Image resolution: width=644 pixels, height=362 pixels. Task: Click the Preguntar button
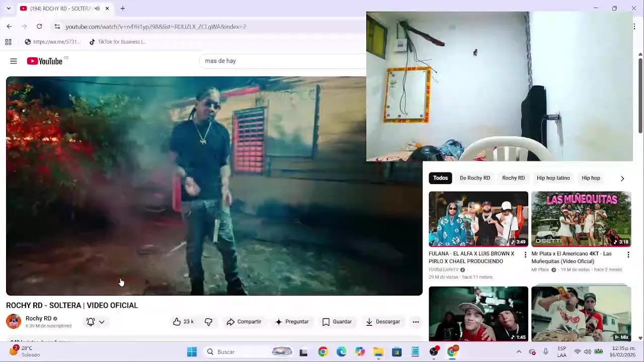292,322
